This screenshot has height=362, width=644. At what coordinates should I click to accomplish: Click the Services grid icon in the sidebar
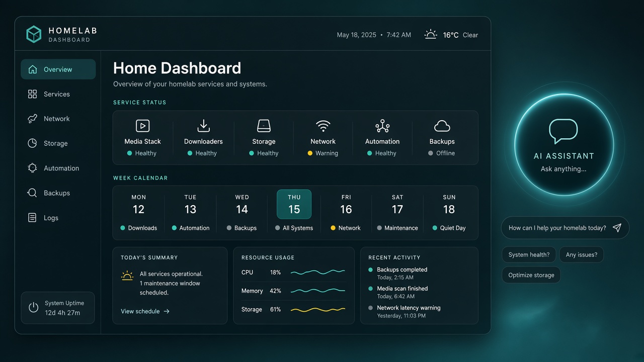(x=33, y=94)
